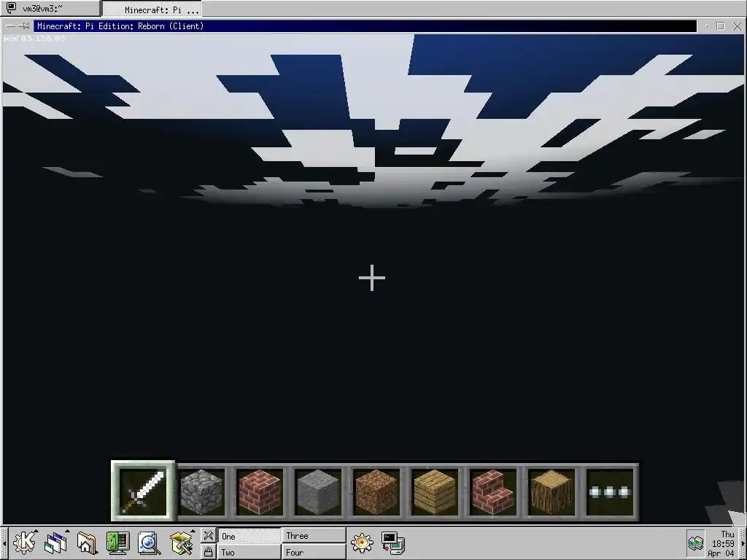Select the iron sword hotbar slot
The width and height of the screenshot is (747, 560).
[143, 491]
